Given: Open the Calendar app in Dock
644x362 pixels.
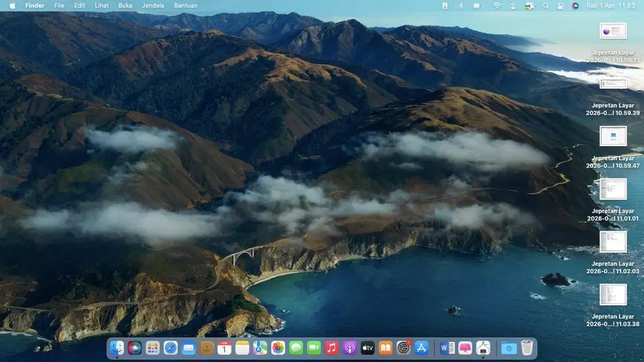Looking at the screenshot, I should pos(224,348).
